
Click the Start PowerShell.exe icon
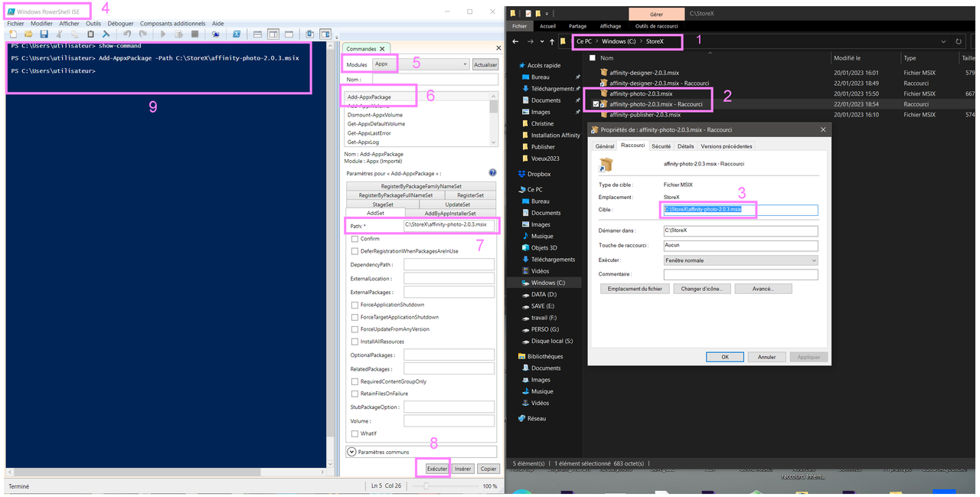coord(237,34)
